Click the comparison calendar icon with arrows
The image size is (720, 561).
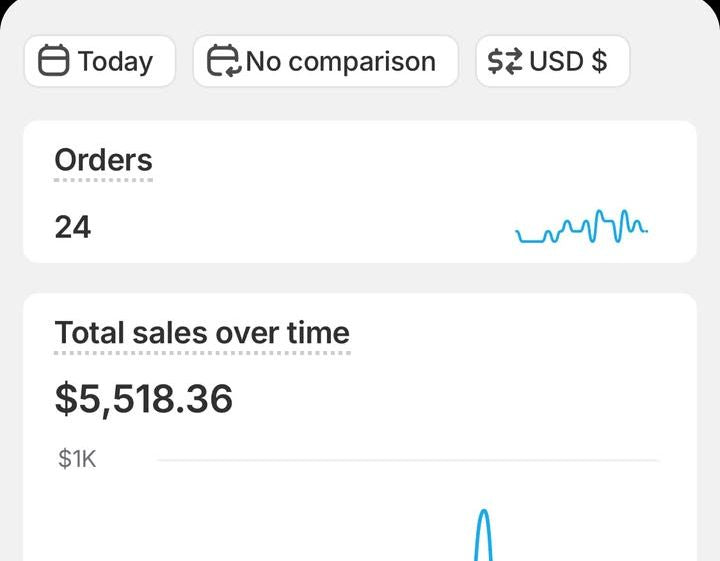[224, 60]
